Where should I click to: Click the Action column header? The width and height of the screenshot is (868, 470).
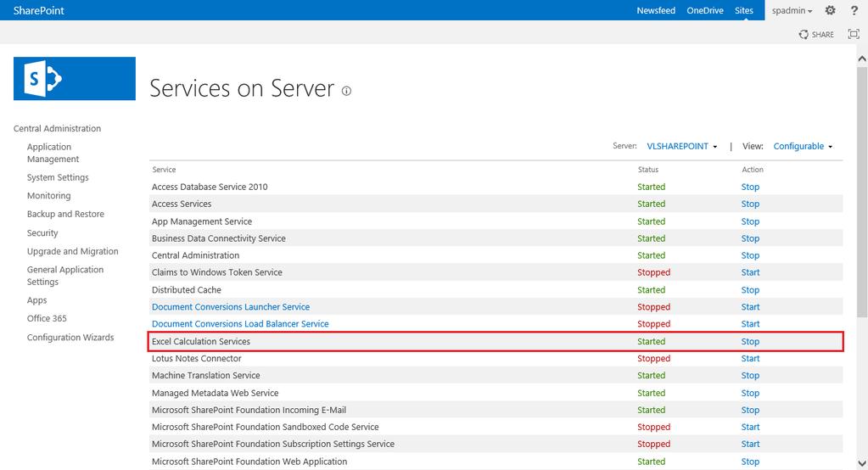753,170
